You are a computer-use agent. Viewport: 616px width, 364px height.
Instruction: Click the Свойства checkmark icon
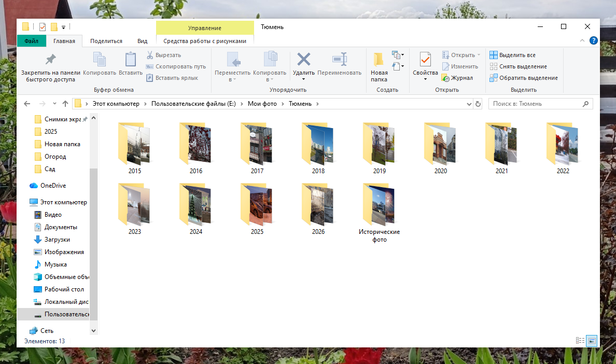coord(425,59)
